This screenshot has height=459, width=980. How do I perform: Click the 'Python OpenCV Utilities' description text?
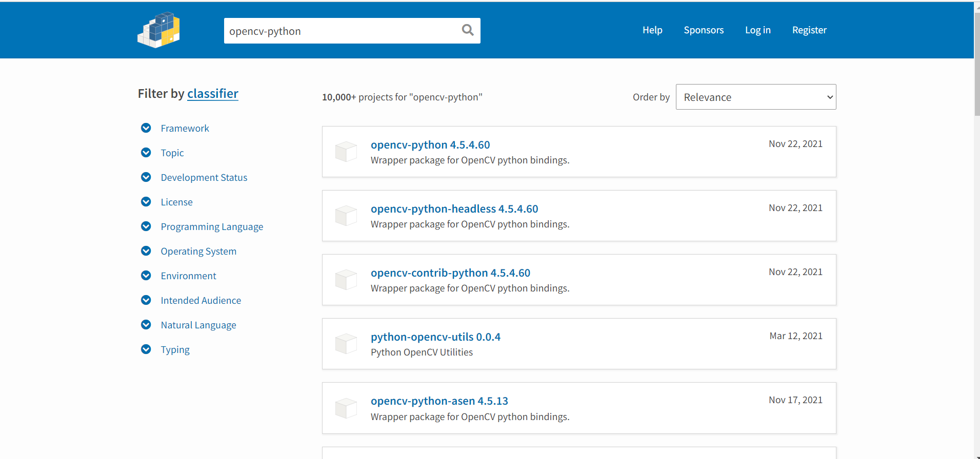click(422, 352)
